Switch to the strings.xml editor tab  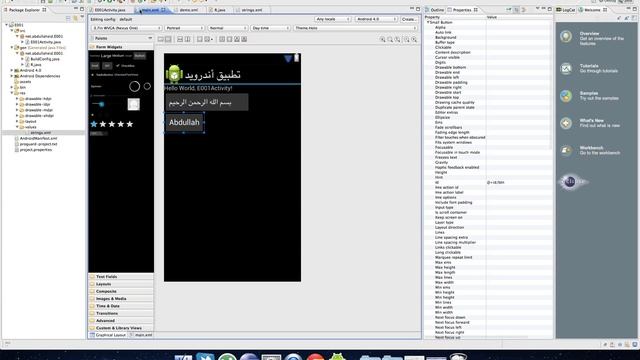tap(251, 10)
